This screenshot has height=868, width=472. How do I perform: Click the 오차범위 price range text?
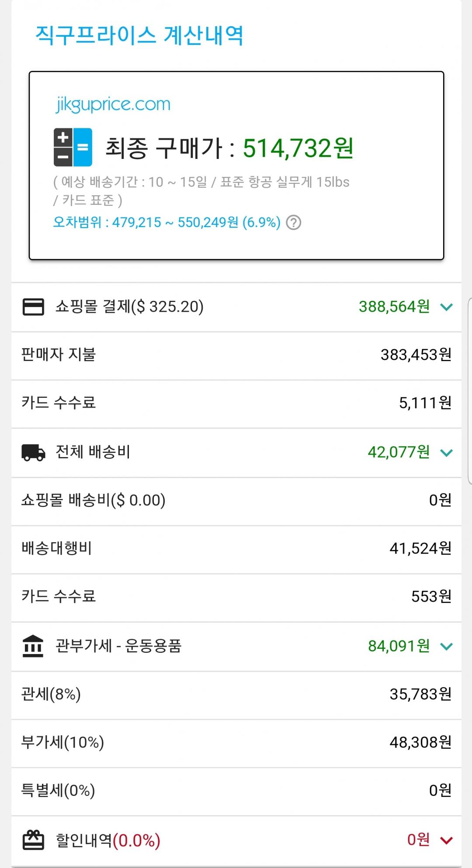click(x=167, y=223)
